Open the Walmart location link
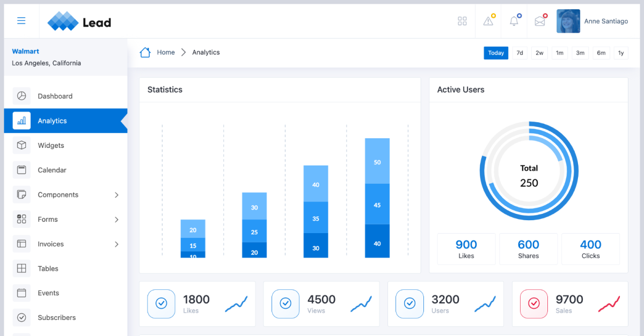The width and height of the screenshot is (644, 336). point(25,51)
